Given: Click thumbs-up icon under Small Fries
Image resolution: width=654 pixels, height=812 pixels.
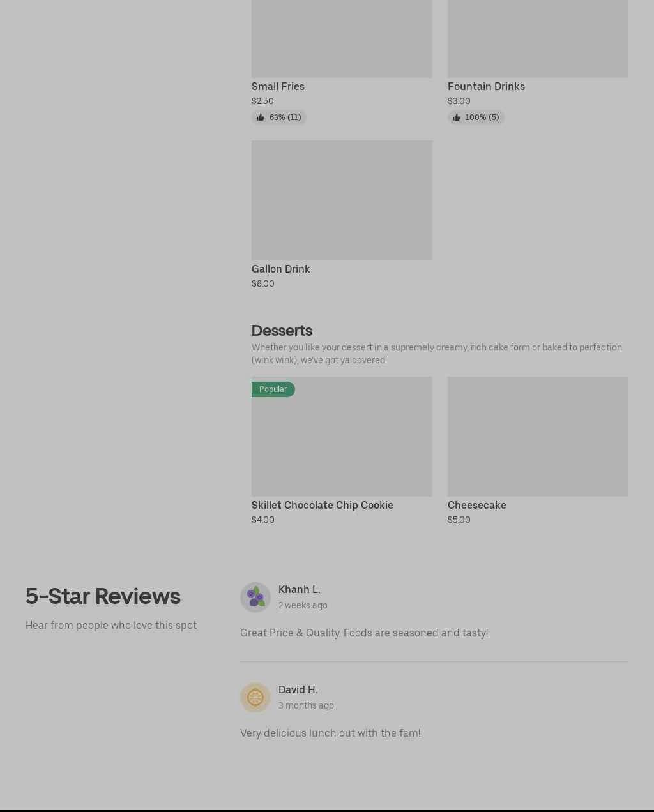Looking at the screenshot, I should tap(261, 117).
